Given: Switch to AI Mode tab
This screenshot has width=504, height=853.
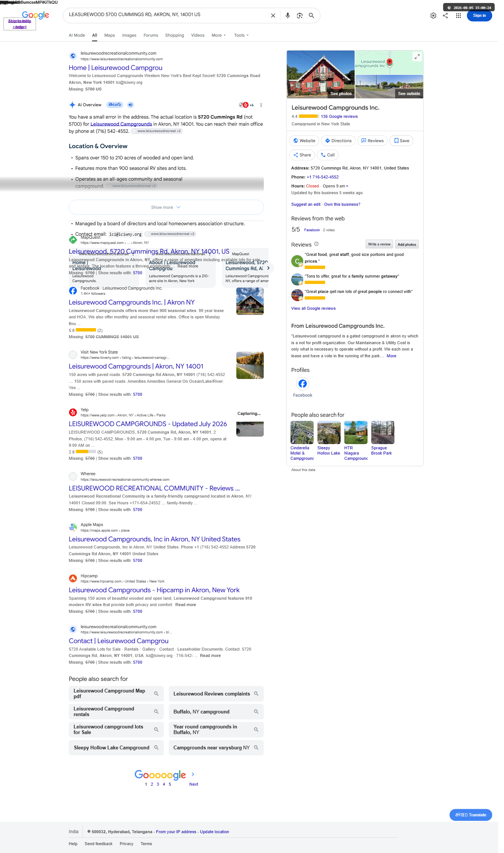Looking at the screenshot, I should (77, 35).
